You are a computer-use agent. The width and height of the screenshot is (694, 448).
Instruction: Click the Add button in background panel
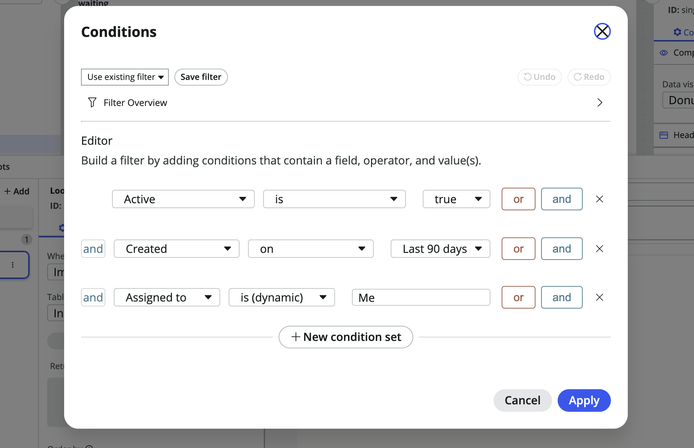pyautogui.click(x=17, y=191)
